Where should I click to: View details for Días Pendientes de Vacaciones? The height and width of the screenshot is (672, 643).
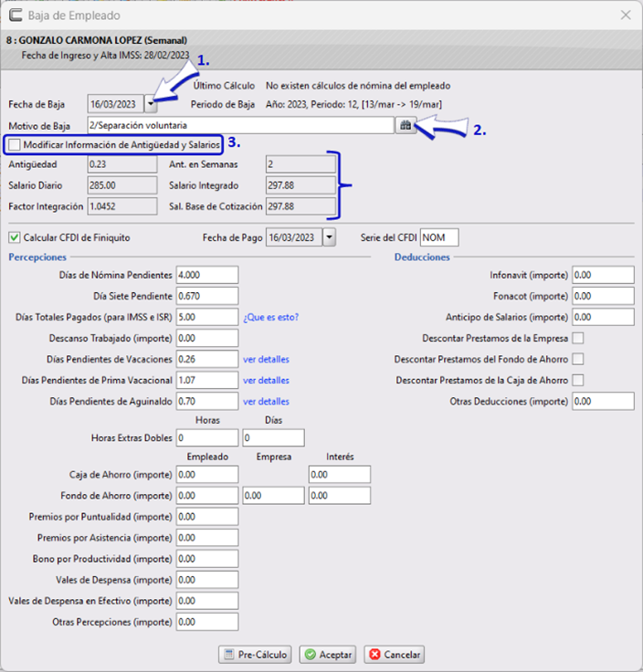[266, 359]
